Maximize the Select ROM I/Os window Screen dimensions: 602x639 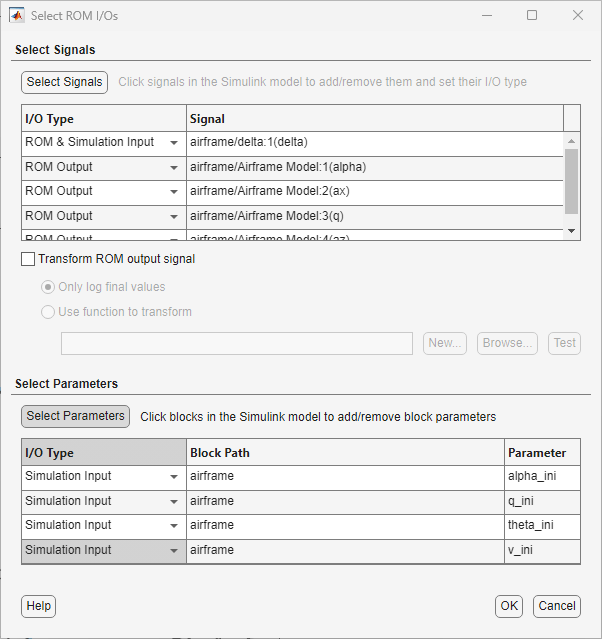tap(532, 15)
